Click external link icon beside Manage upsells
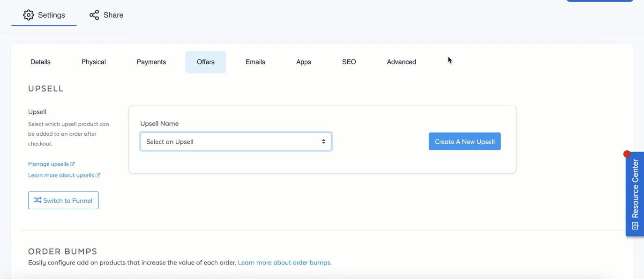The width and height of the screenshot is (644, 279). [73, 164]
